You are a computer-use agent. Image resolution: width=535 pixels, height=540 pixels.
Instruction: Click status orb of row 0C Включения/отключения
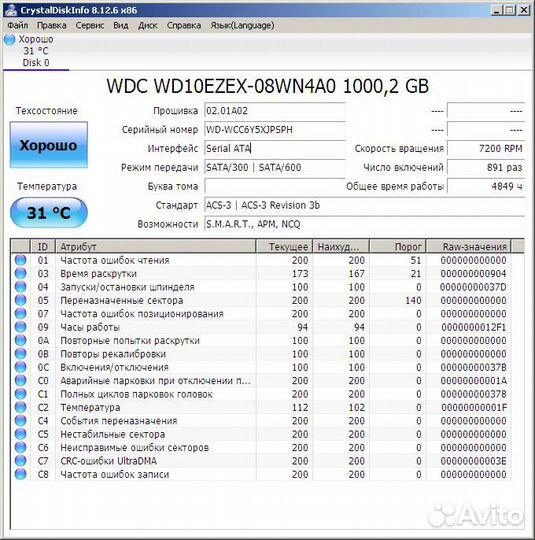click(x=21, y=367)
